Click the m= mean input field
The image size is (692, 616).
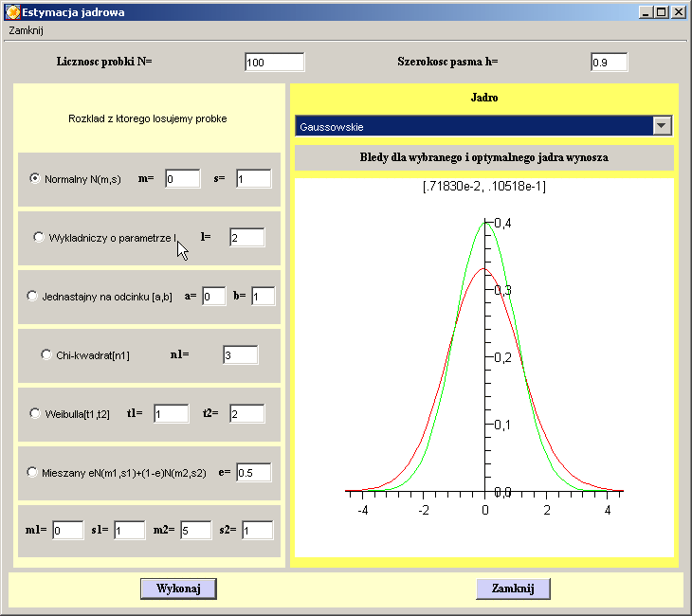[x=183, y=179]
